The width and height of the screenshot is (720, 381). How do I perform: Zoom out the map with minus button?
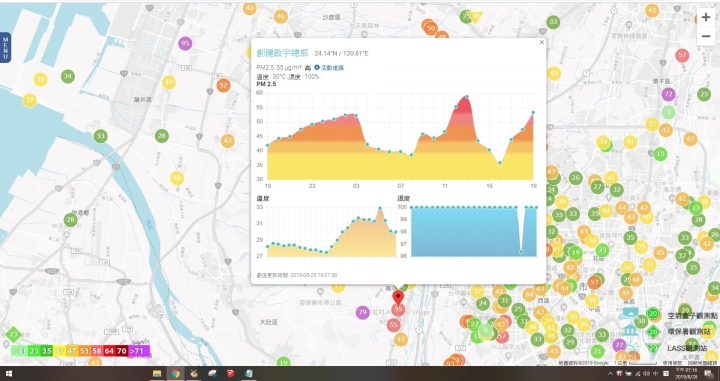point(706,36)
